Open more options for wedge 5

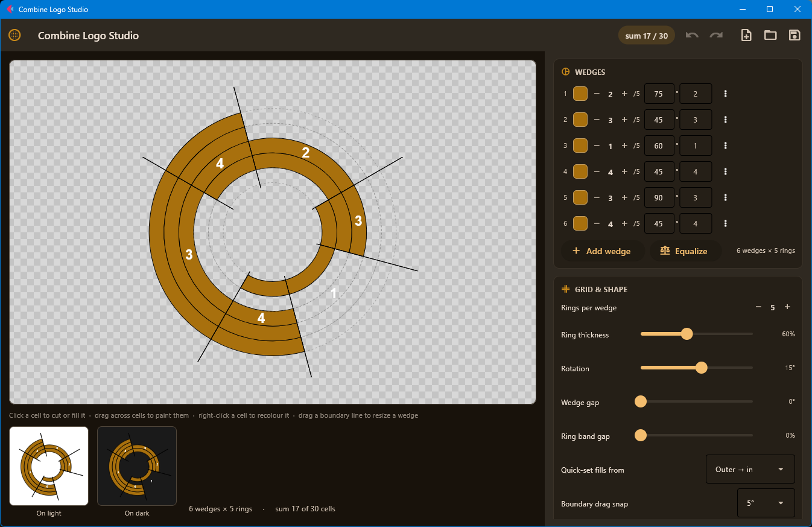pyautogui.click(x=725, y=197)
